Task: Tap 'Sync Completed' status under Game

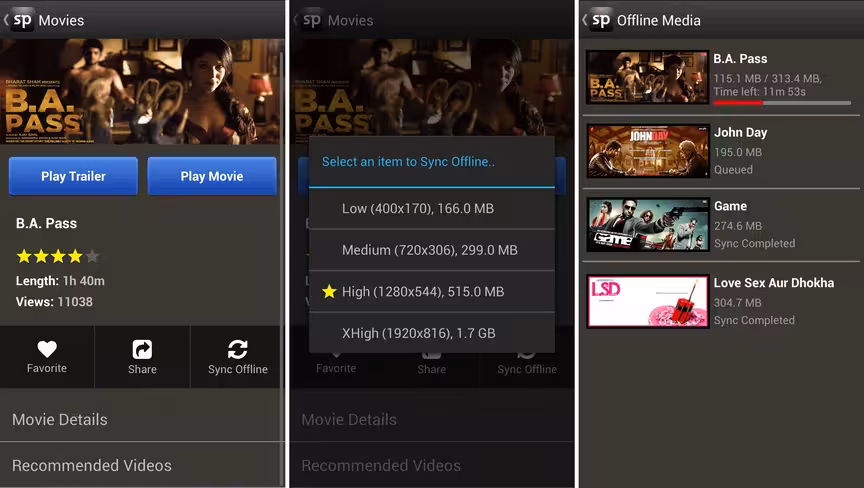Action: click(754, 243)
